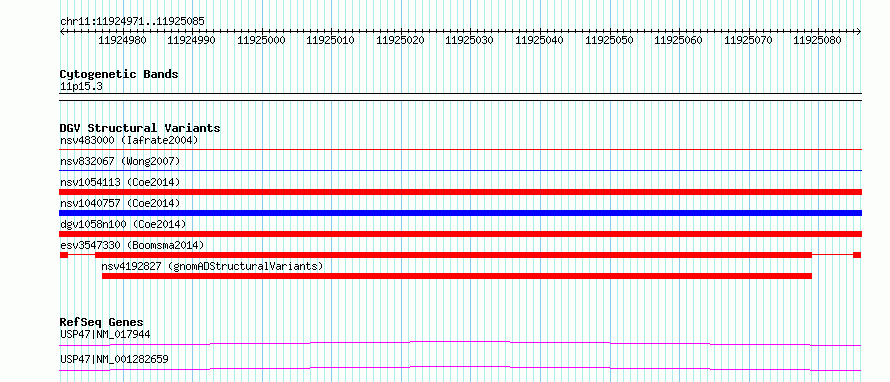Click ruler tick label 11925060
The image size is (890, 382).
point(679,40)
